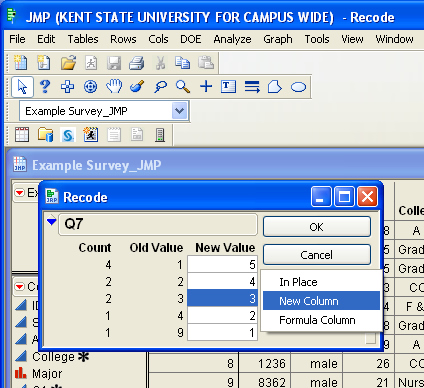Open the Example Survey_JMP window dropdown
This screenshot has height=388, width=424.
point(179,111)
